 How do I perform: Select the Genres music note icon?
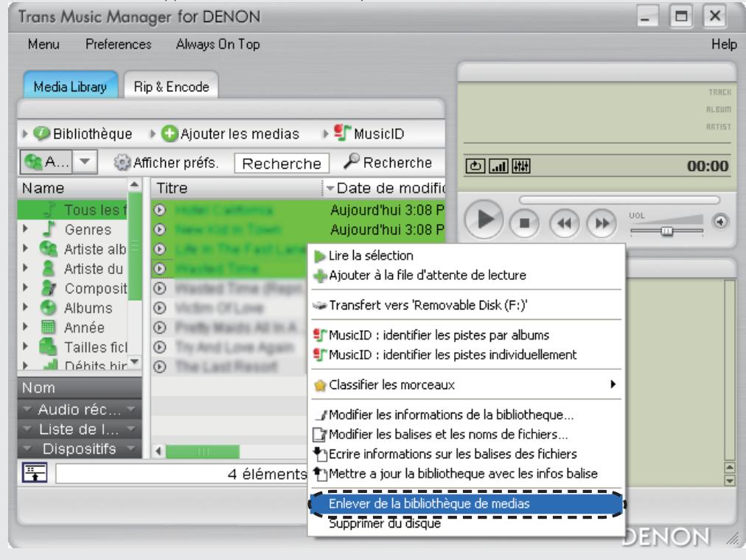pos(48,229)
